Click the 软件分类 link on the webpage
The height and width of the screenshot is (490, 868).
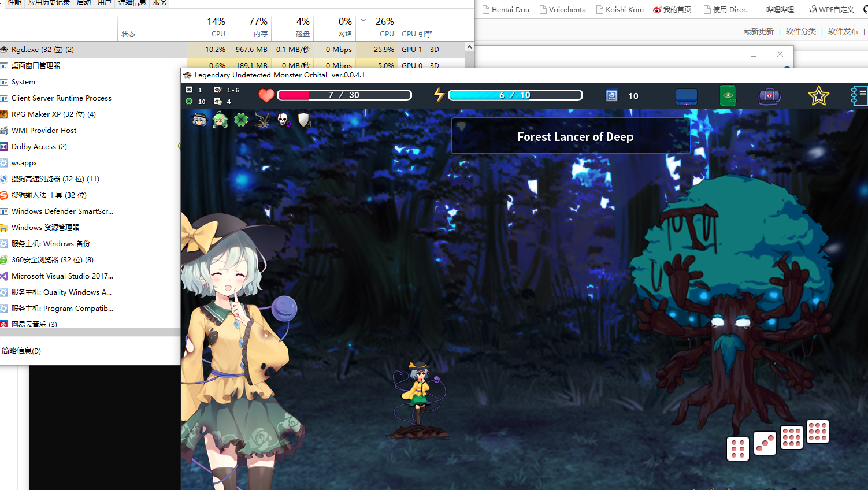(x=801, y=31)
